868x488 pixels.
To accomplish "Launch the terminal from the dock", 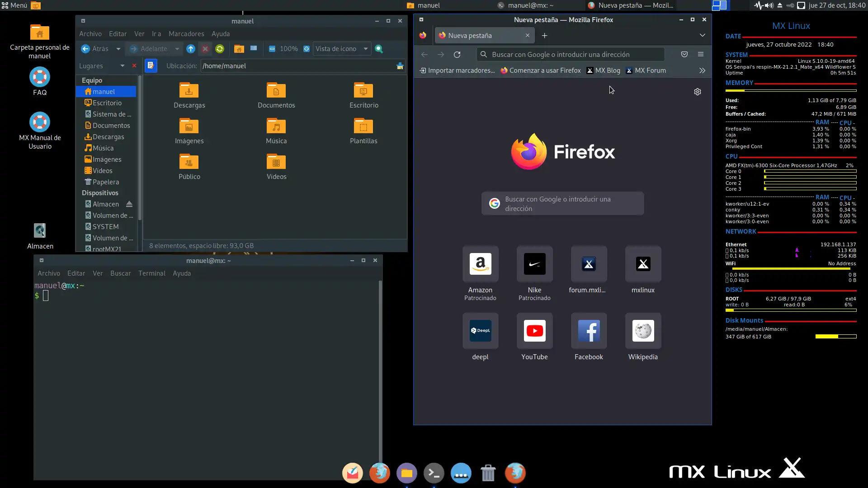I will pos(434,473).
